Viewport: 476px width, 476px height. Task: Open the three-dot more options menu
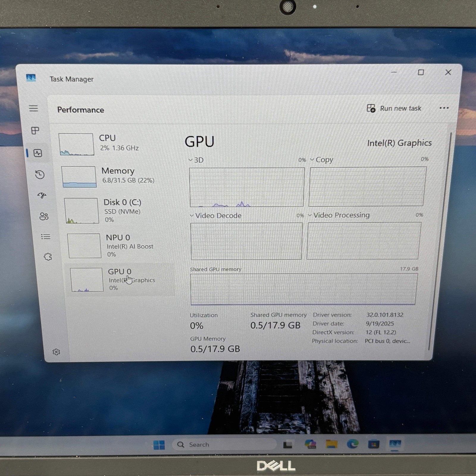click(x=444, y=108)
